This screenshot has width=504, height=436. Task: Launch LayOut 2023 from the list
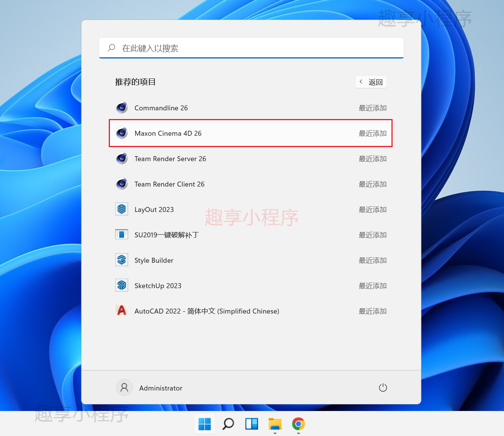tap(251, 209)
